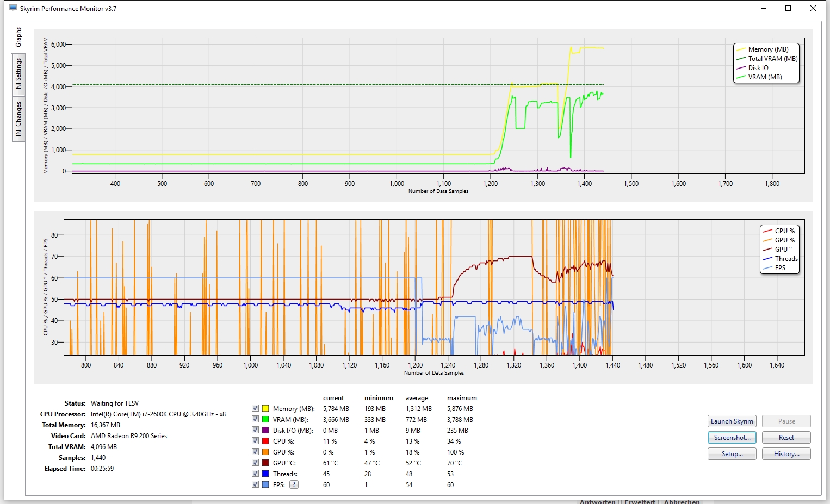This screenshot has width=830, height=504.
Task: Click the FPS help question mark
Action: click(294, 484)
